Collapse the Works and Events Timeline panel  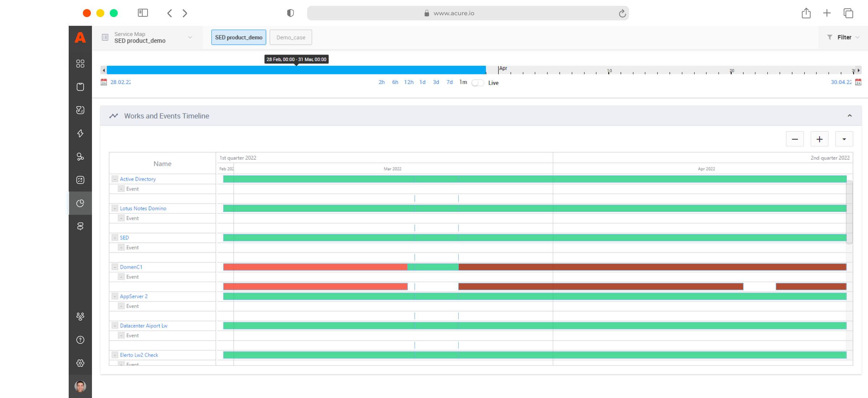coord(849,116)
